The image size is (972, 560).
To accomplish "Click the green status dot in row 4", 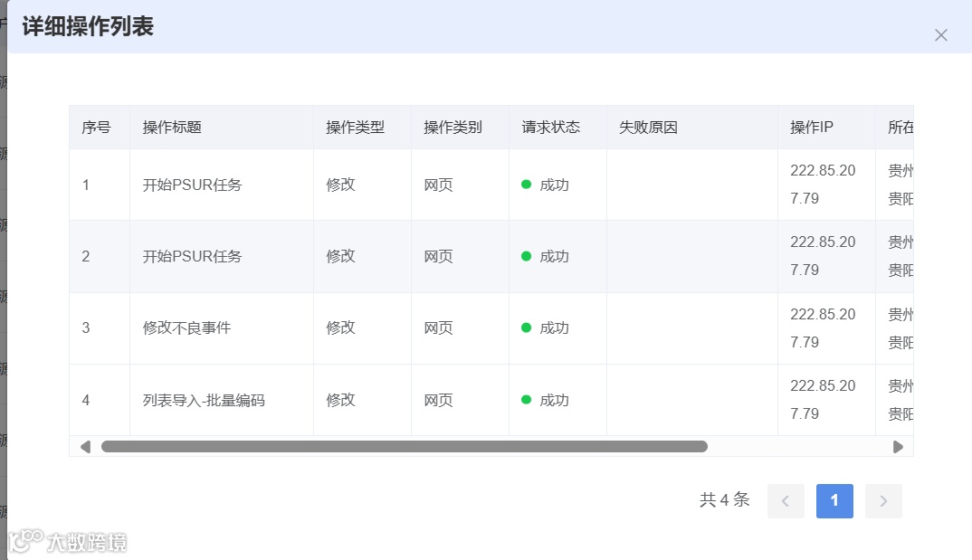I will pyautogui.click(x=526, y=399).
